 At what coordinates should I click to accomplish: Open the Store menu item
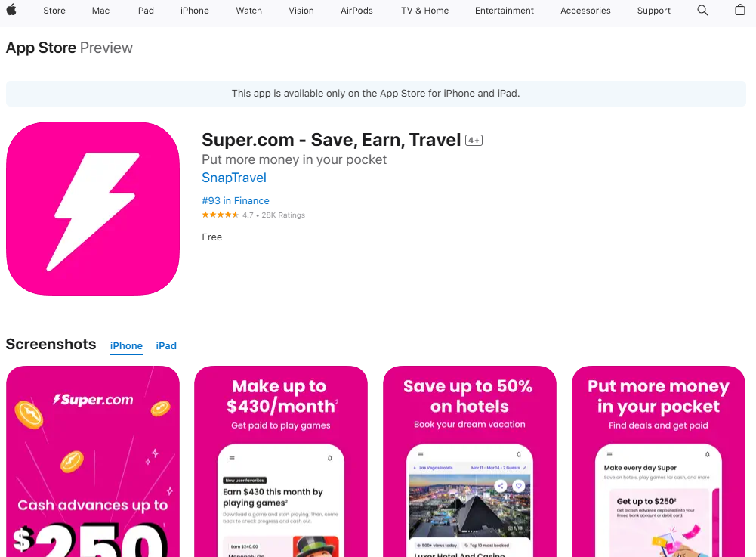tap(54, 11)
